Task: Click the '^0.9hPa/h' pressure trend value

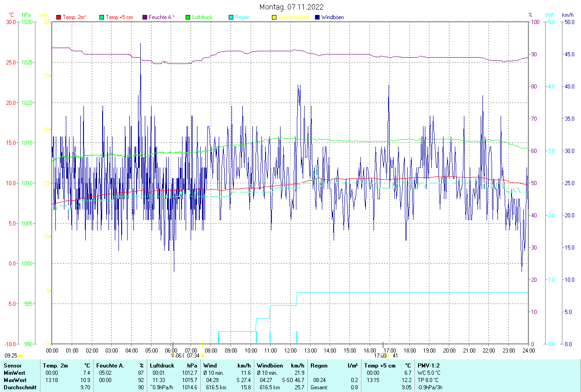Action: click(x=162, y=387)
